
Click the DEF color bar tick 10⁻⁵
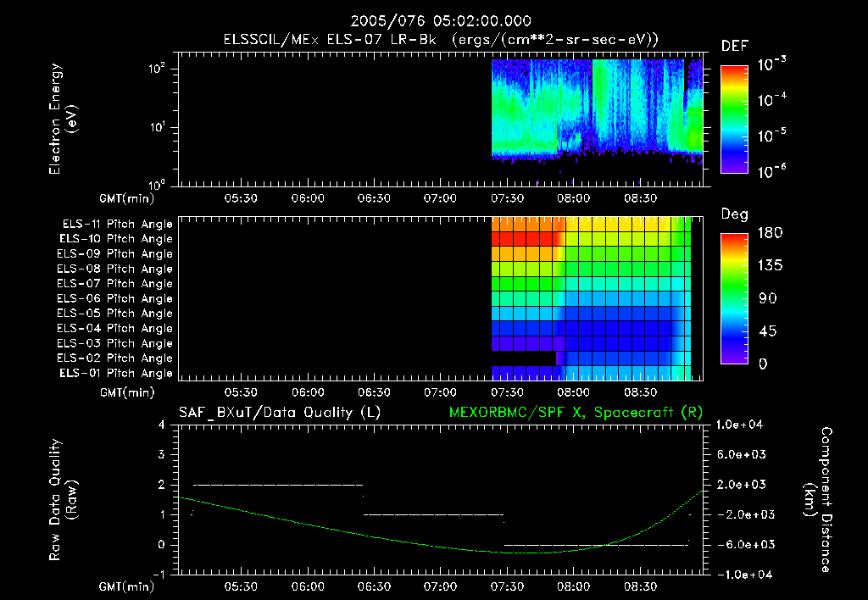(x=772, y=136)
